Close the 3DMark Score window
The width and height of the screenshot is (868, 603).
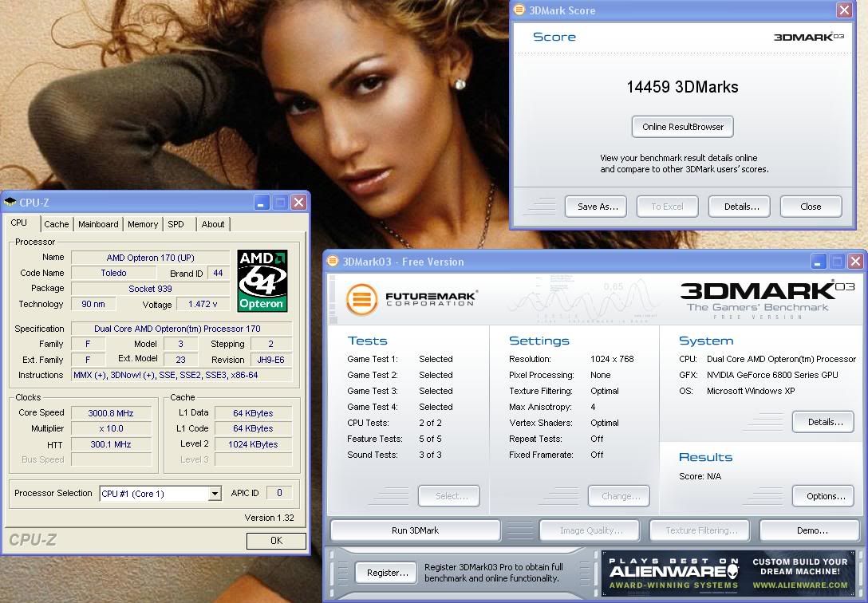click(844, 10)
